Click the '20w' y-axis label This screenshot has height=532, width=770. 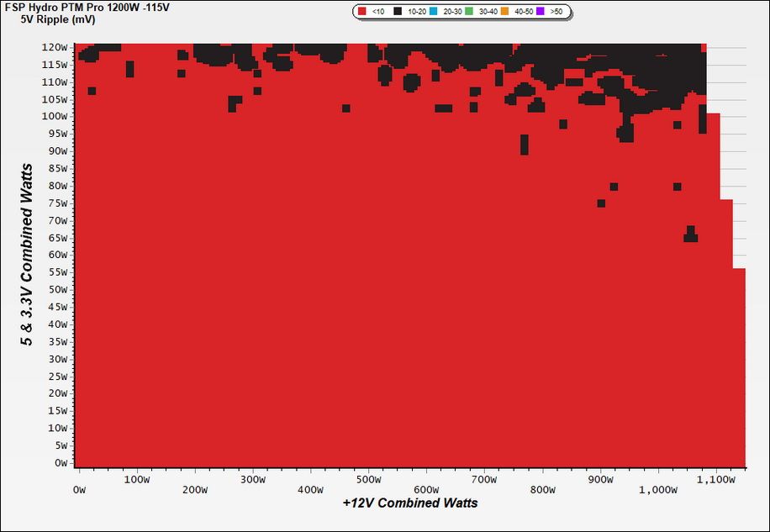(x=57, y=393)
